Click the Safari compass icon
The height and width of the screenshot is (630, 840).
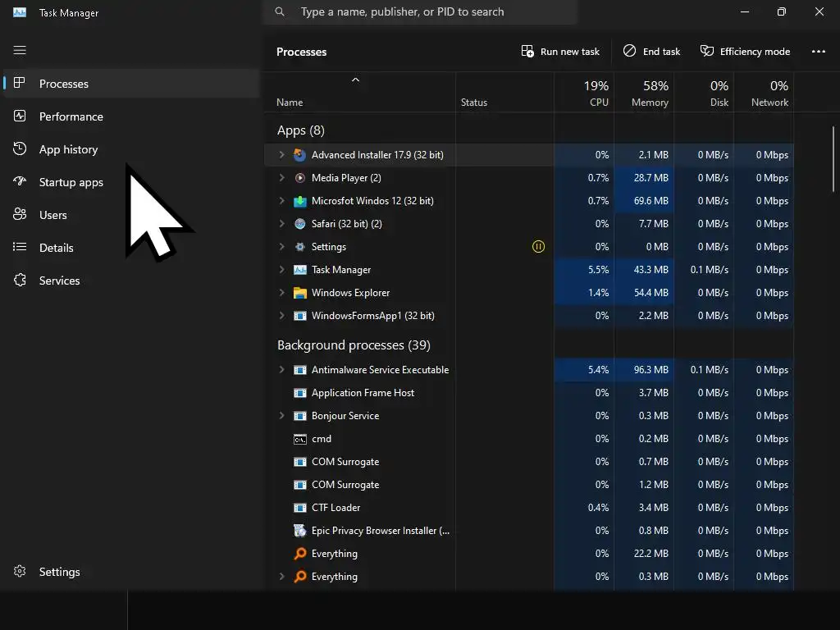[x=300, y=224]
